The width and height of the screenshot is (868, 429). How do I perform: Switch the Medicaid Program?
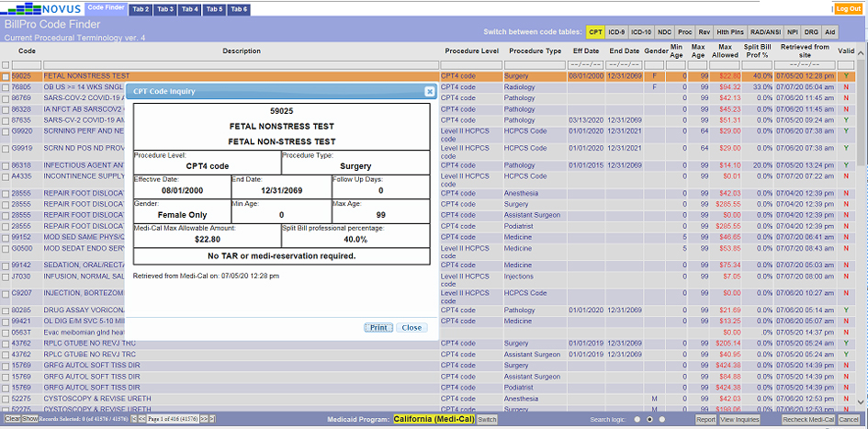487,420
